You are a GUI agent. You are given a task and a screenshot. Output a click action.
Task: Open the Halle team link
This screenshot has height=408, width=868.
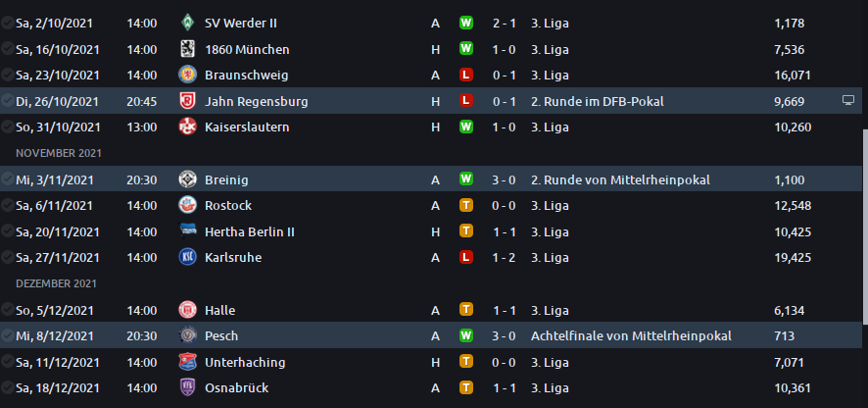[219, 311]
